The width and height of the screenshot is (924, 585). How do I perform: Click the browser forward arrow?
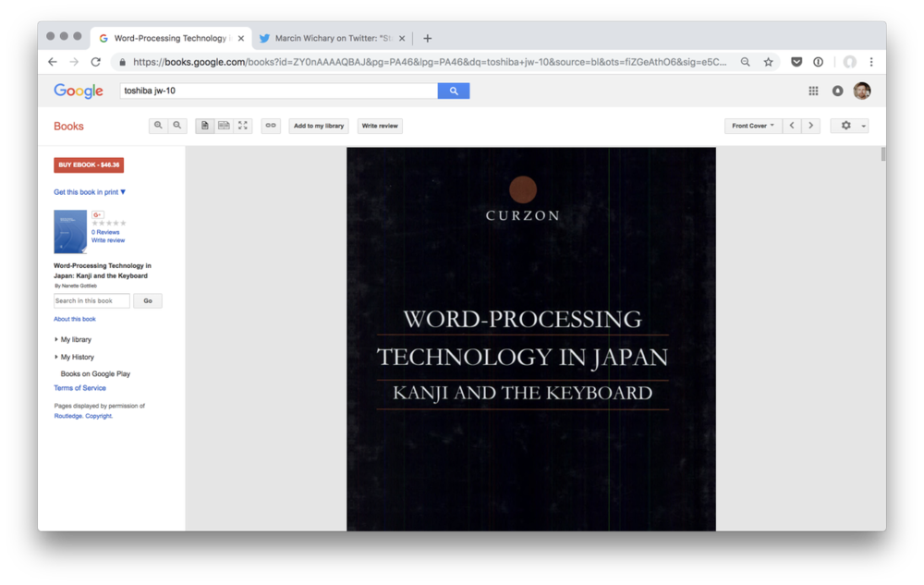click(x=74, y=62)
